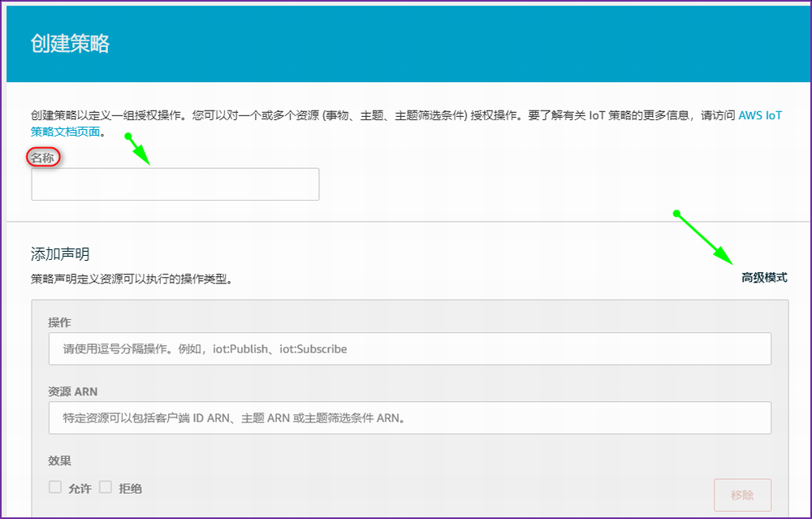Click the 效果 section label
Screen dimensions: 812x519
(59, 461)
